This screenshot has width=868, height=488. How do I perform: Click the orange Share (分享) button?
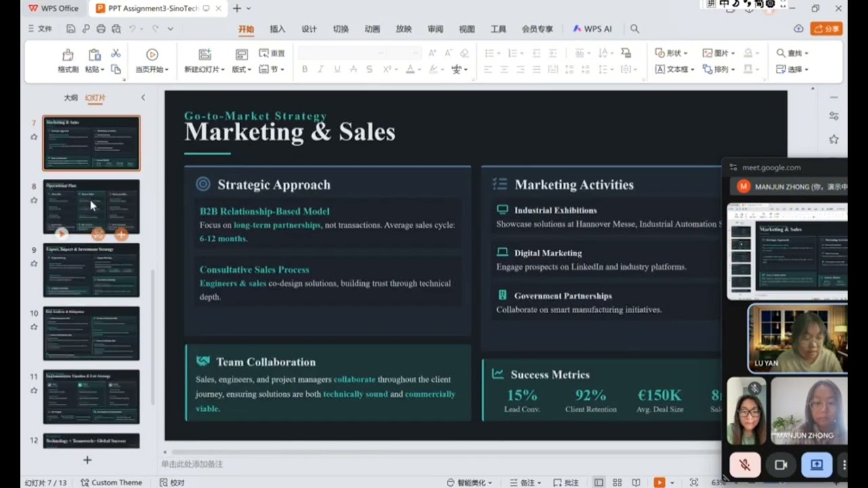827,28
